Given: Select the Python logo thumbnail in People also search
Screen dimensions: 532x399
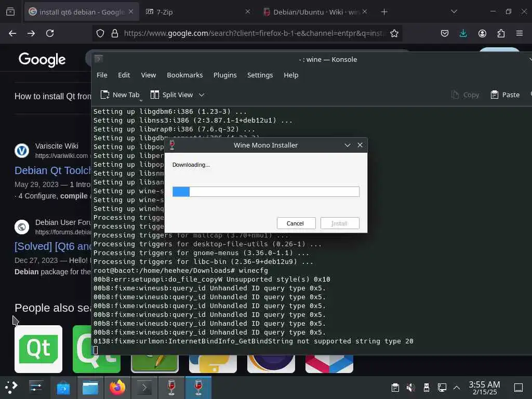Looking at the screenshot, I should [212, 364].
